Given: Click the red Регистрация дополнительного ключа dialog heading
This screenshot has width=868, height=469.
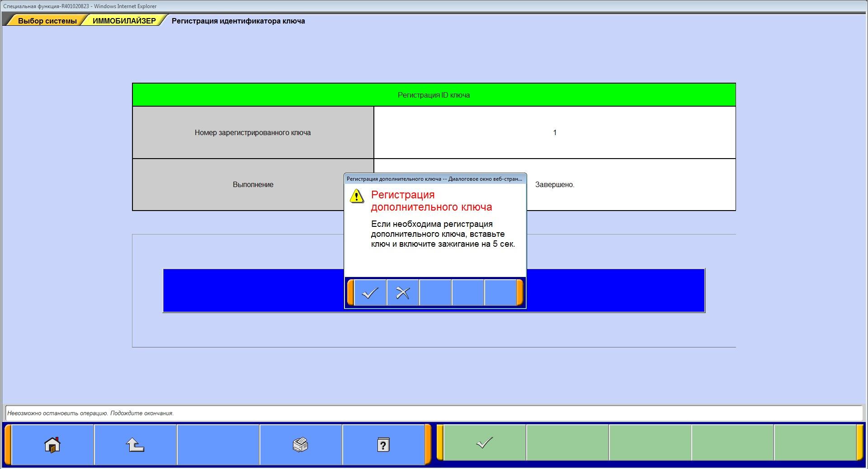Looking at the screenshot, I should (x=431, y=201).
